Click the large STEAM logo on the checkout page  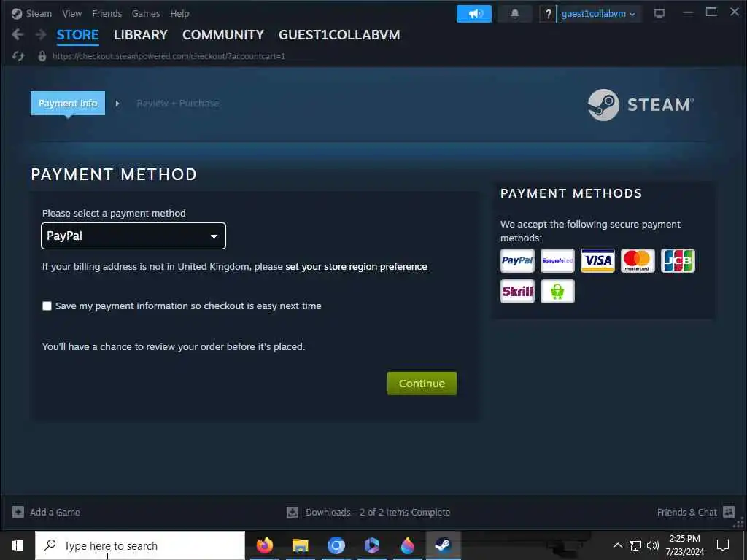click(x=640, y=105)
